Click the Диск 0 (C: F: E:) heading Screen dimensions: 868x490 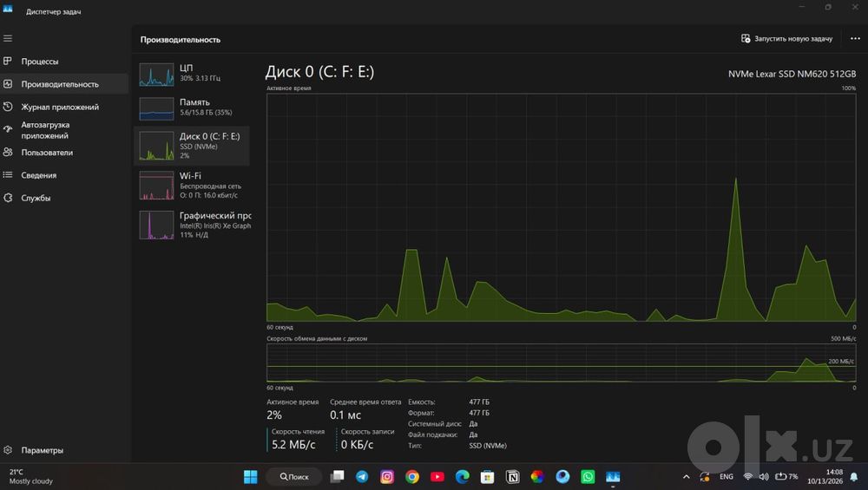(x=319, y=72)
